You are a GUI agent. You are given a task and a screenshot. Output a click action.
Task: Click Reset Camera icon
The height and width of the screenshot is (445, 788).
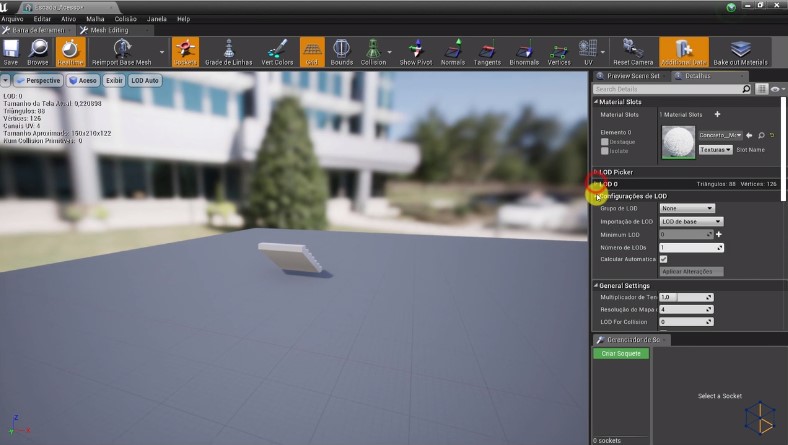(x=633, y=52)
